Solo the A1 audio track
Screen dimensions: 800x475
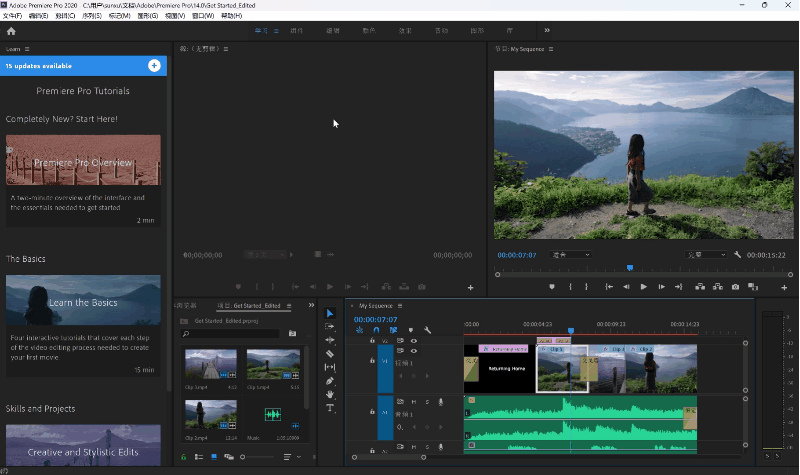click(x=427, y=402)
